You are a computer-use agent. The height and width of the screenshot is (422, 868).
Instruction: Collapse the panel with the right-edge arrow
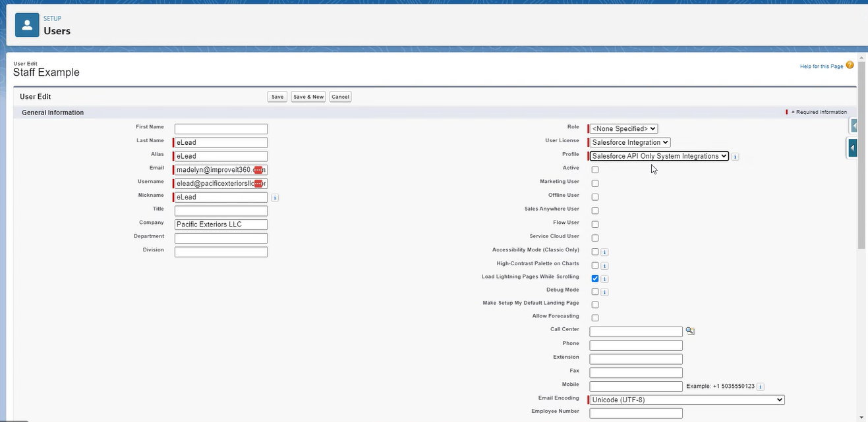pos(852,147)
